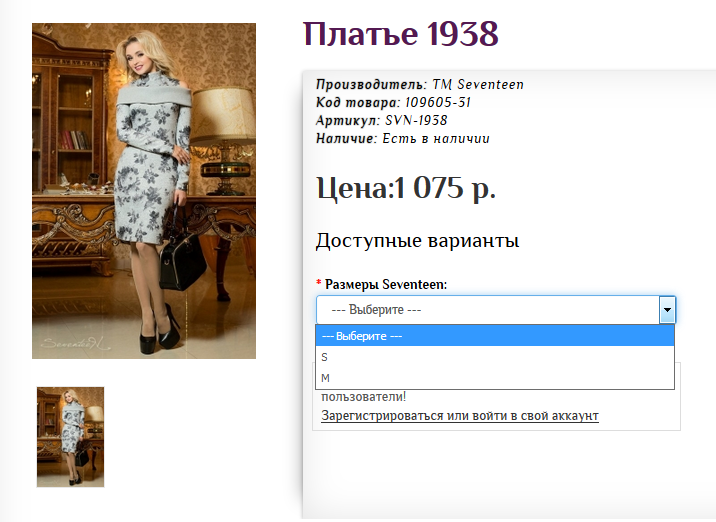Click the dropdown arrow of the size selector

coord(667,310)
